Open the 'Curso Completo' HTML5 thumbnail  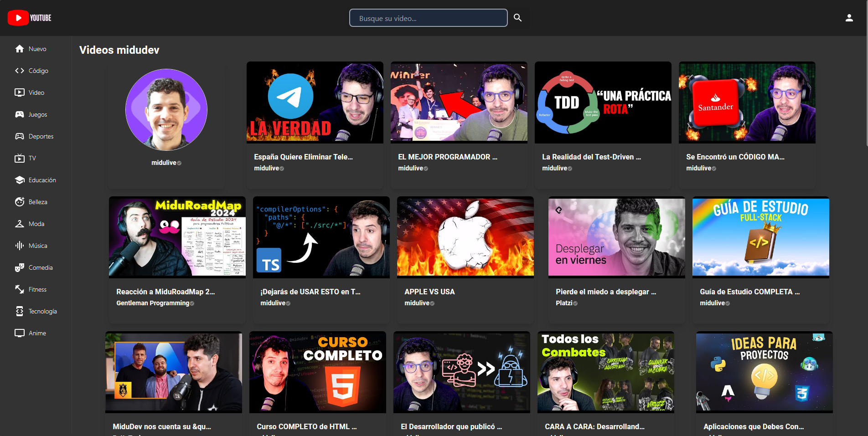[x=318, y=372]
